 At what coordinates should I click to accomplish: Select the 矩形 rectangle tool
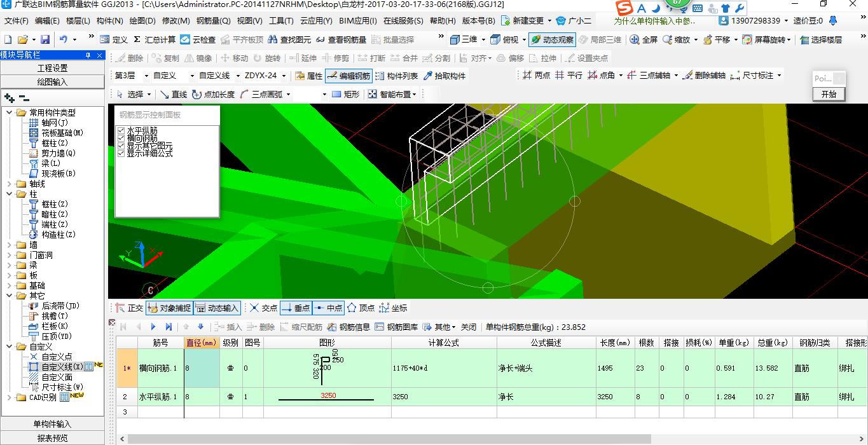pyautogui.click(x=345, y=94)
